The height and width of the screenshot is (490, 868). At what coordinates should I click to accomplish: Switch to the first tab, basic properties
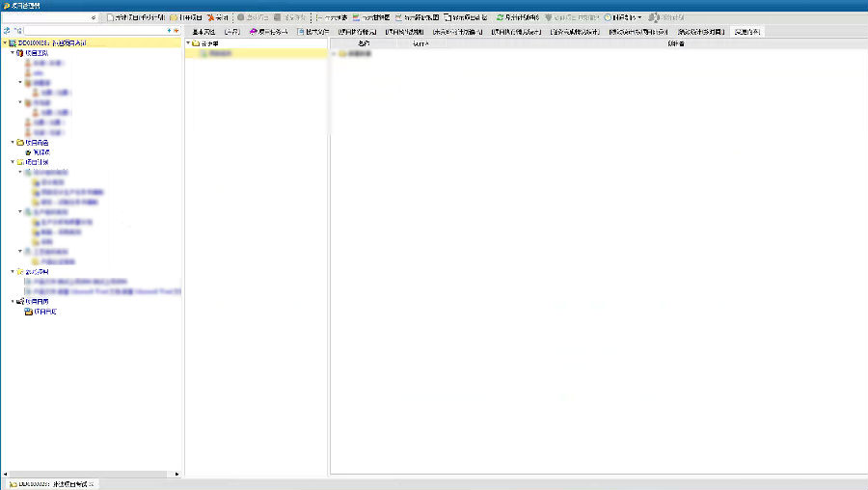pyautogui.click(x=203, y=32)
